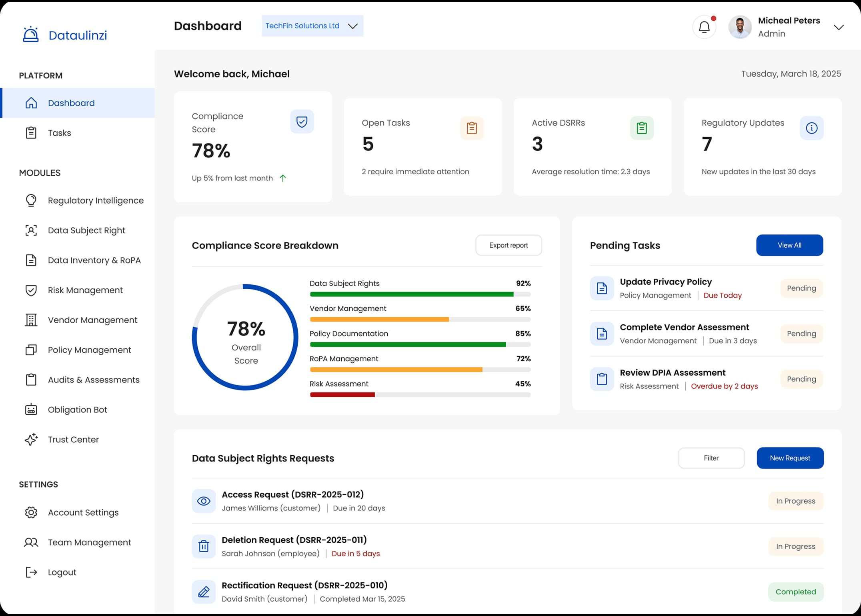The image size is (861, 616).
Task: Click the Export report button
Action: coord(509,245)
